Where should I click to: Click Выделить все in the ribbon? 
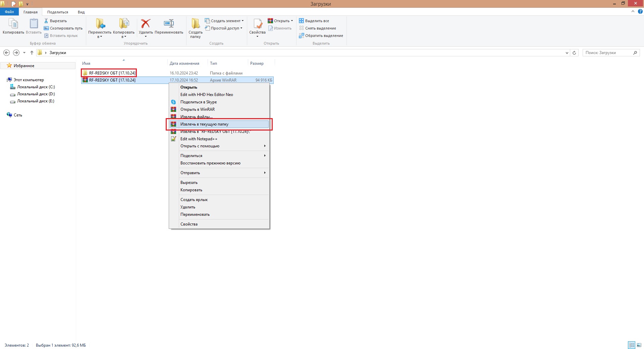(314, 21)
